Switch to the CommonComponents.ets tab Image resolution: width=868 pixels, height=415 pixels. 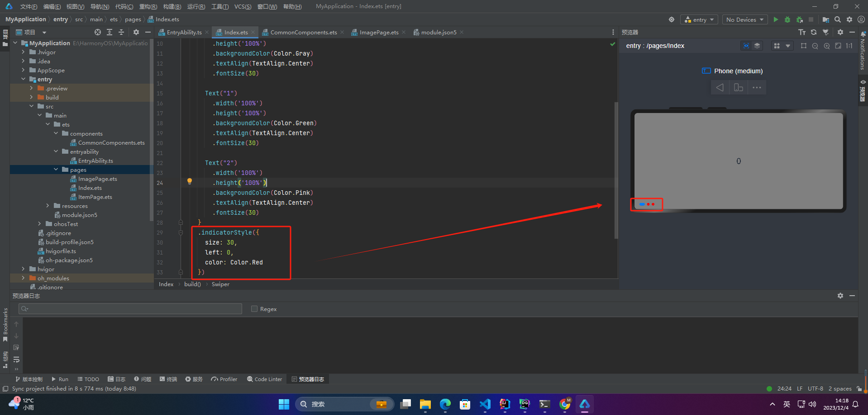[x=303, y=32]
